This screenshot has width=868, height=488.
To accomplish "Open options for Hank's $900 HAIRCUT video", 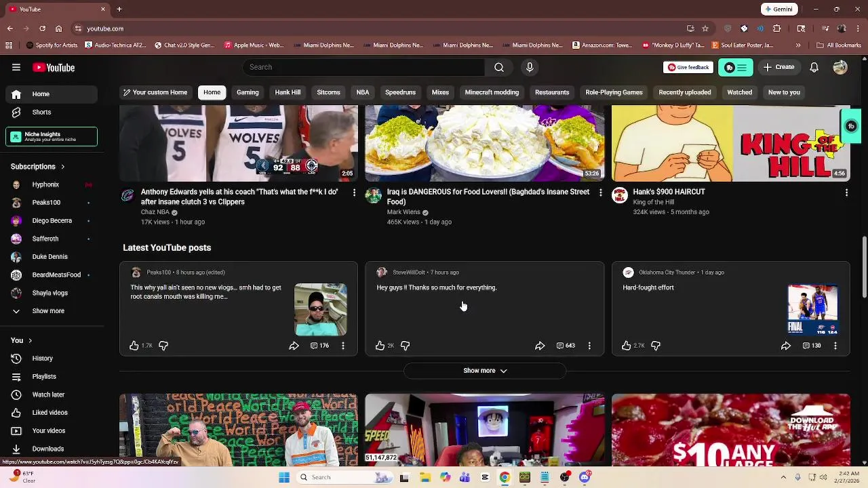I will point(846,192).
